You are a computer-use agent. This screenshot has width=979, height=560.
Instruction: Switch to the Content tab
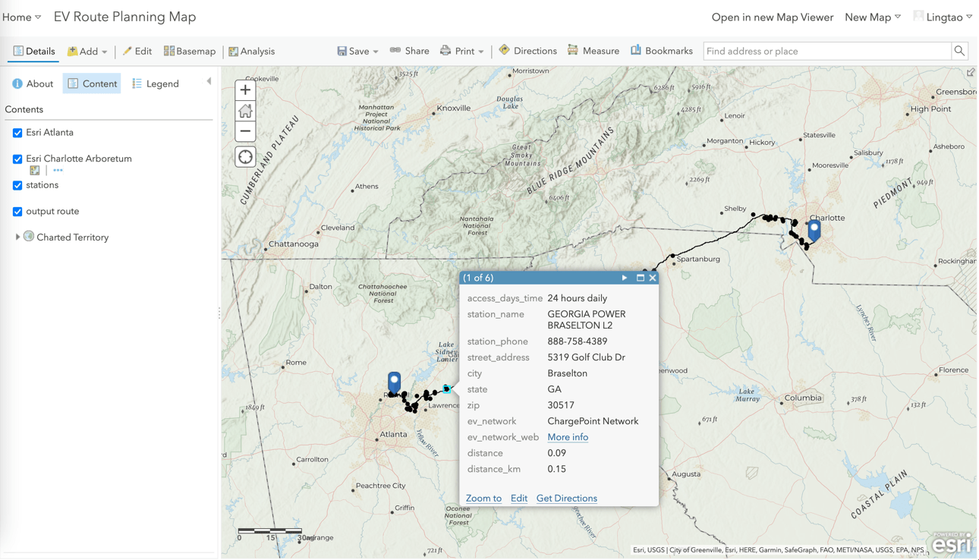(x=92, y=83)
